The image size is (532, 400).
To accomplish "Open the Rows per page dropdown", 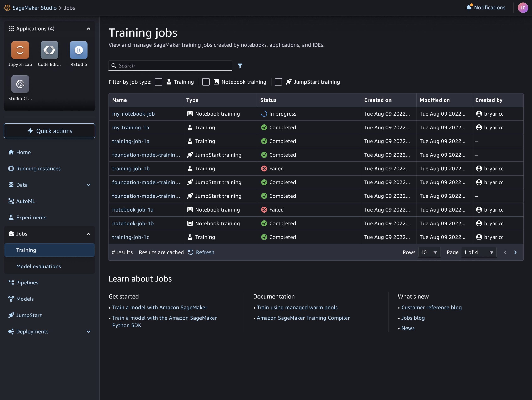I will pyautogui.click(x=429, y=252).
